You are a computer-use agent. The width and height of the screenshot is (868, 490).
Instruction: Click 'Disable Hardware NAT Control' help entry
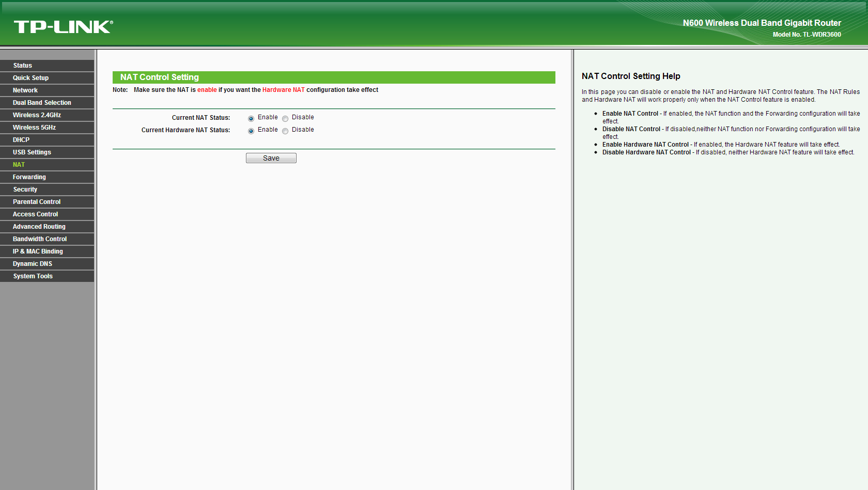647,152
